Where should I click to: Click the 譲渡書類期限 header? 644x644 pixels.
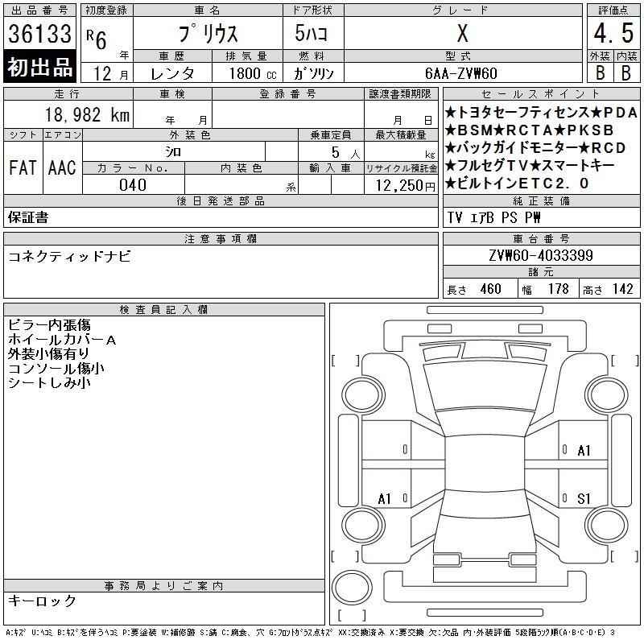click(400, 93)
